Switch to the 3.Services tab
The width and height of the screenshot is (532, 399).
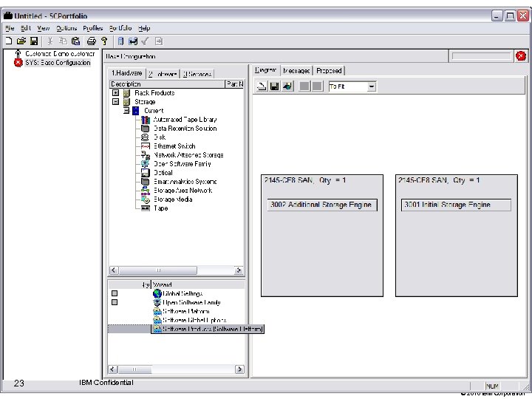point(197,74)
